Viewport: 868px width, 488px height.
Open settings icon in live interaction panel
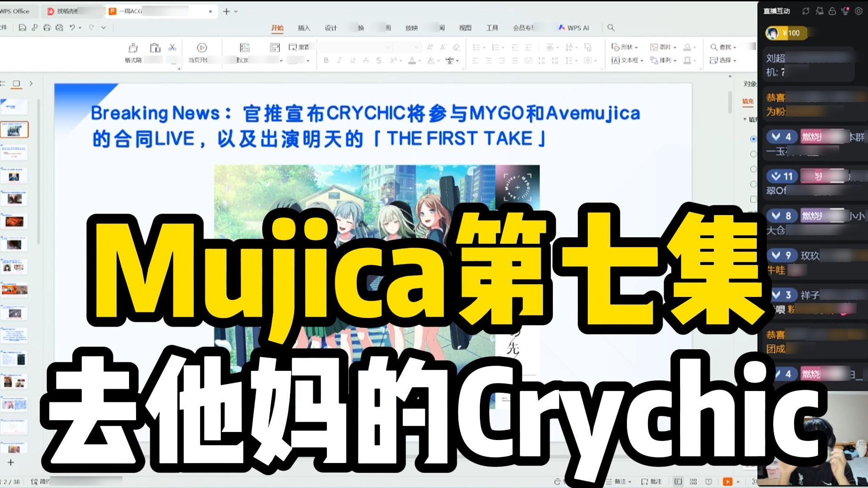click(x=859, y=11)
